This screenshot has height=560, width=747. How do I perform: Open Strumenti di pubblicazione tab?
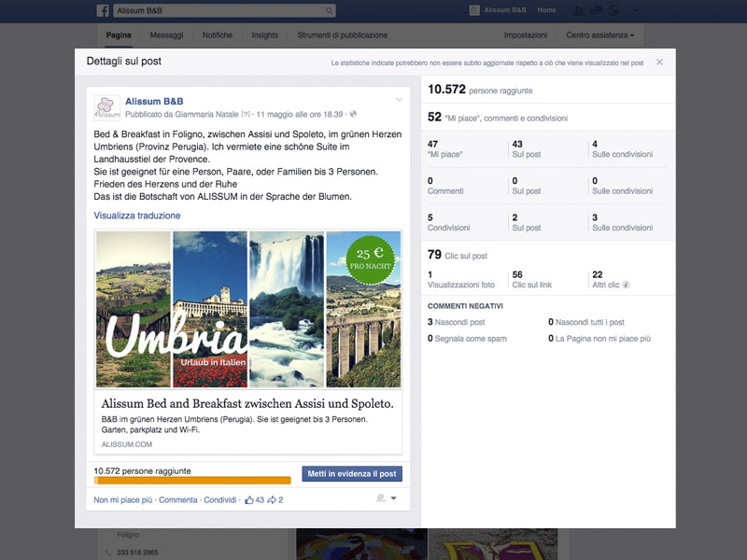(343, 35)
